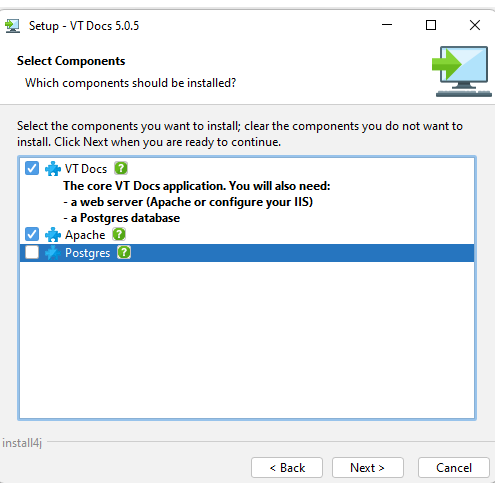
Task: Uncheck the VT Docs component checkbox
Action: [x=32, y=168]
